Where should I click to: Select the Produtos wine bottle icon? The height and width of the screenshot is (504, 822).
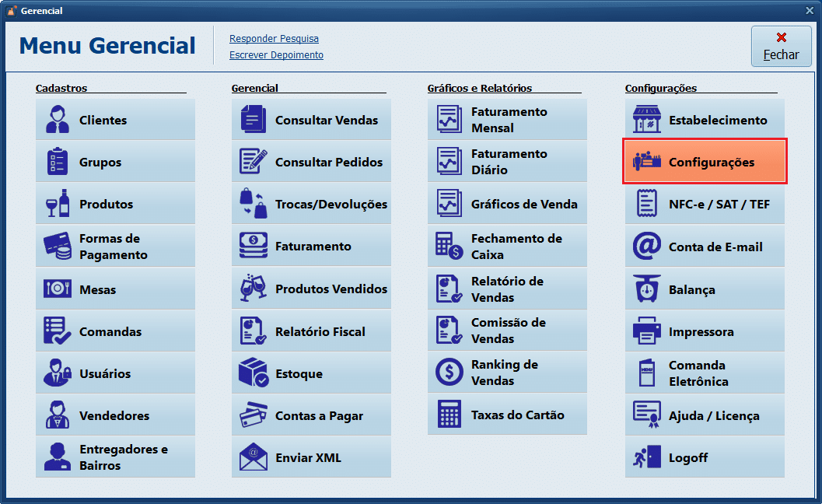pyautogui.click(x=58, y=204)
